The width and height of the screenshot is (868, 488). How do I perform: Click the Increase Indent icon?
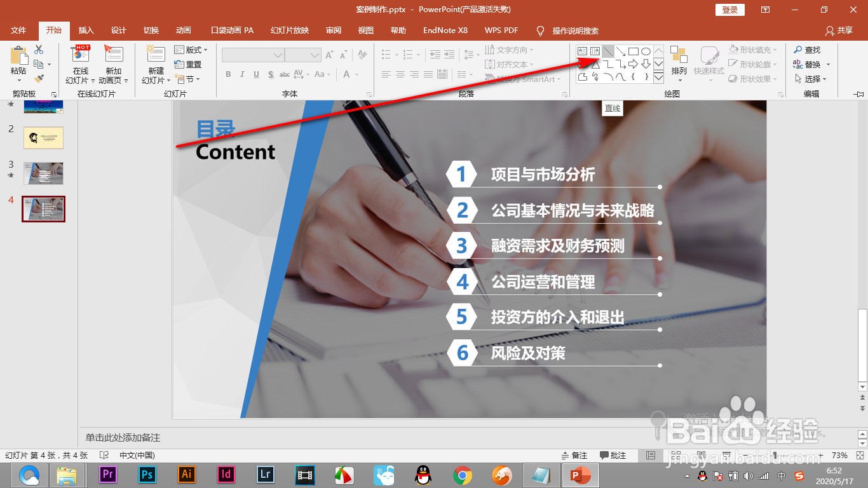[x=450, y=55]
